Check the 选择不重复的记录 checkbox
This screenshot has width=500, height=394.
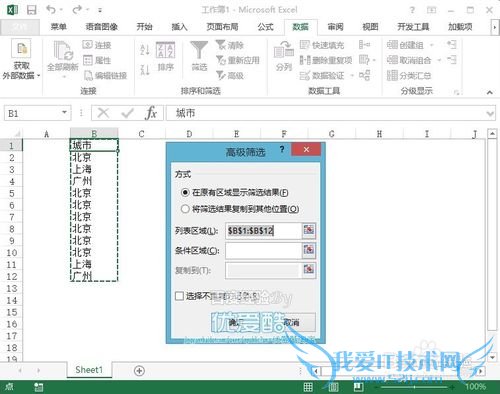(x=179, y=296)
